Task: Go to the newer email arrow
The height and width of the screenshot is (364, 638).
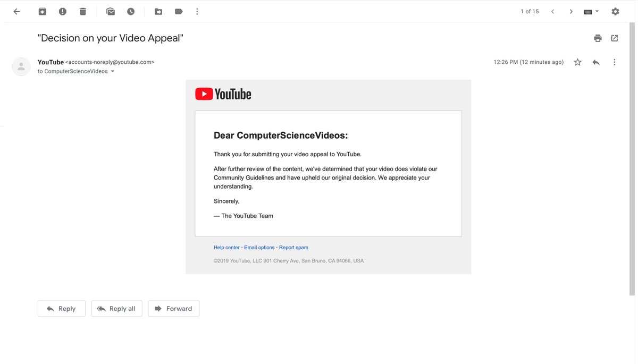Action: coord(553,12)
